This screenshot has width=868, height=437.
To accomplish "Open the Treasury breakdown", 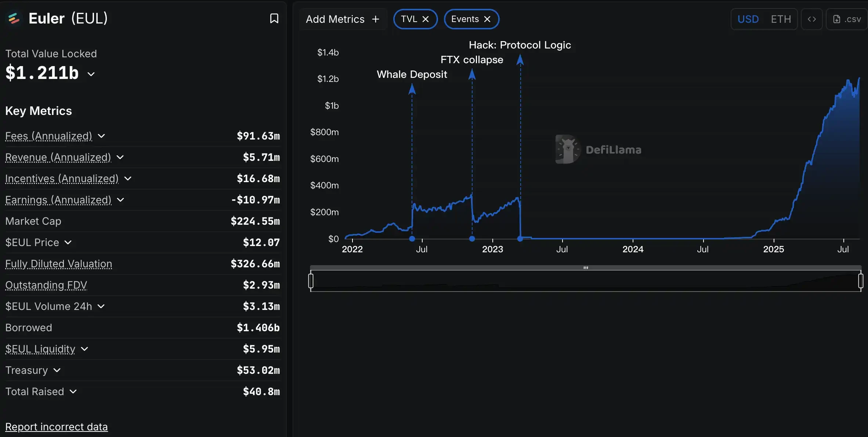I will [57, 370].
